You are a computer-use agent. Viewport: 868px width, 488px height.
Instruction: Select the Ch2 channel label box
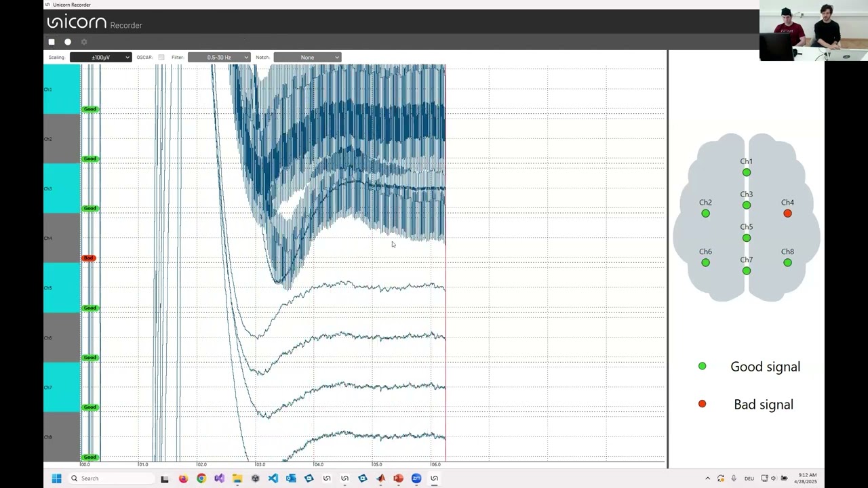pyautogui.click(x=62, y=138)
